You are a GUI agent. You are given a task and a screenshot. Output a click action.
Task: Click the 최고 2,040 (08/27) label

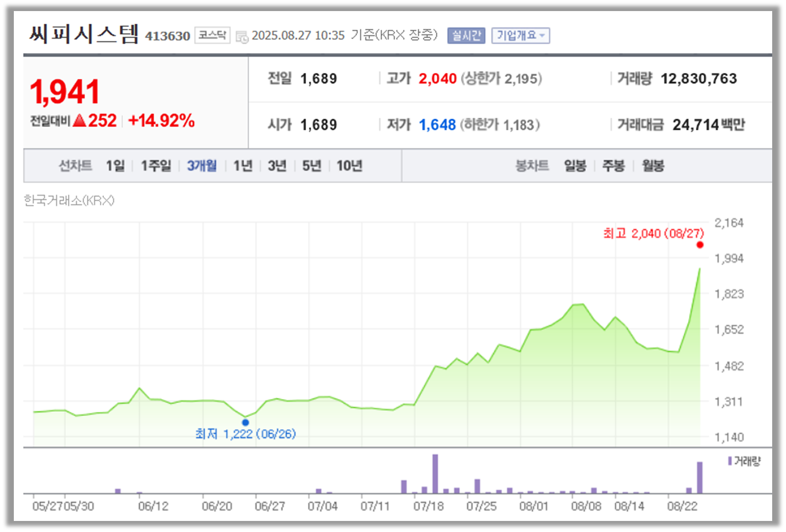point(653,234)
